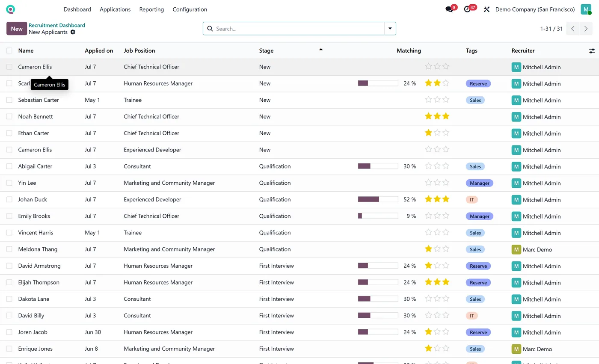Click the 52 % matching progress bar
The image size is (599, 364).
(x=378, y=199)
